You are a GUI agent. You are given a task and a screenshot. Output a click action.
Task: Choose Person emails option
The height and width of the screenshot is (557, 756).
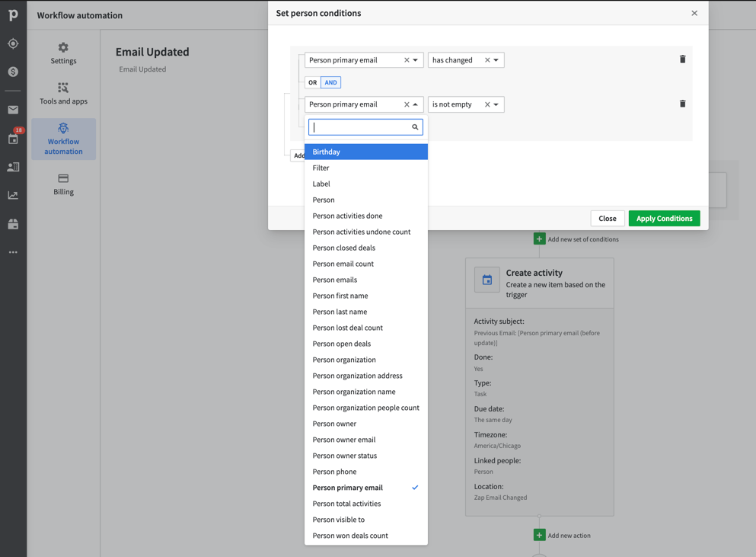click(x=366, y=280)
